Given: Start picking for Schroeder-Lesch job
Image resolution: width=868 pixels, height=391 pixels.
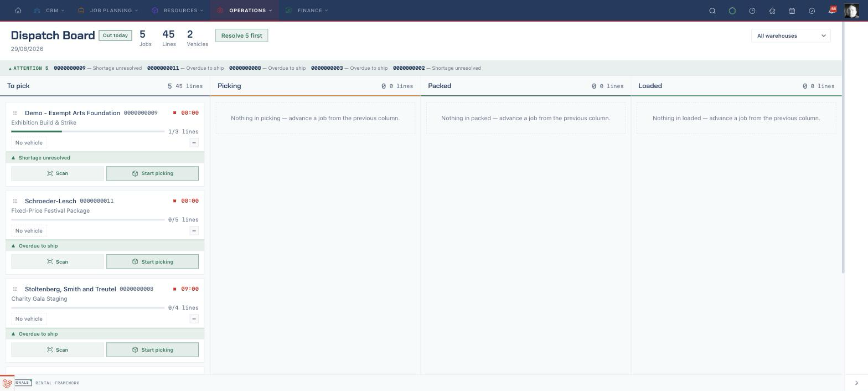Looking at the screenshot, I should [x=152, y=262].
